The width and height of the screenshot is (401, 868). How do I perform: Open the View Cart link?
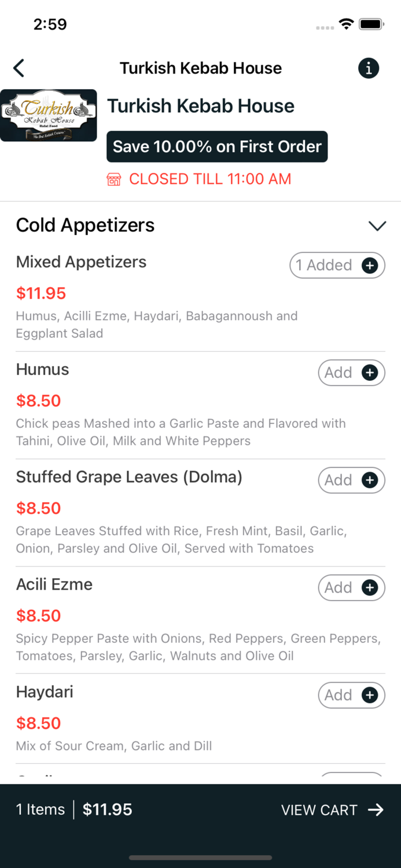coord(319,810)
